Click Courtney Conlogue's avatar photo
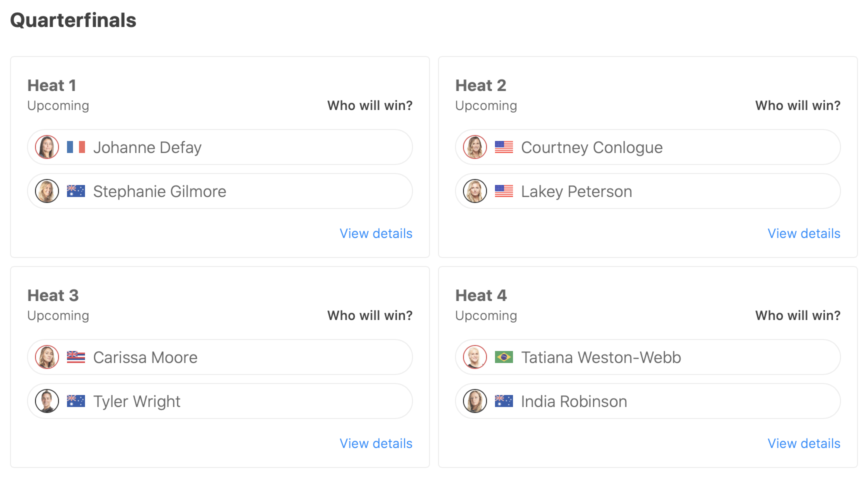This screenshot has height=477, width=868. tap(475, 147)
